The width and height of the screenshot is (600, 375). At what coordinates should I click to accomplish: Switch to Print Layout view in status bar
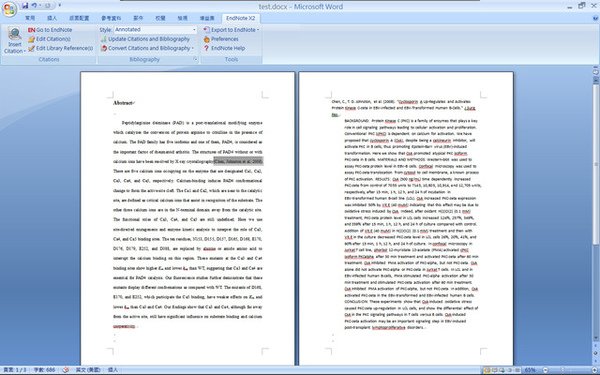click(487, 370)
